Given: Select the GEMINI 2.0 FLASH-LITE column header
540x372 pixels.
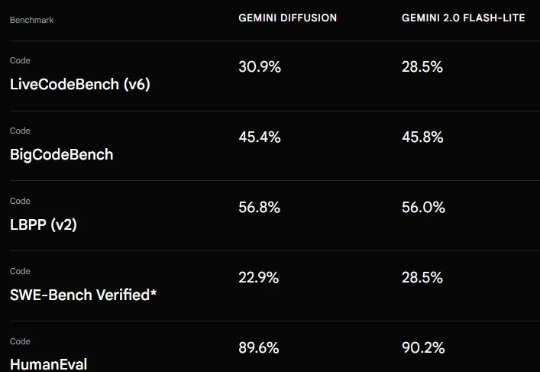Looking at the screenshot, I should tap(463, 18).
